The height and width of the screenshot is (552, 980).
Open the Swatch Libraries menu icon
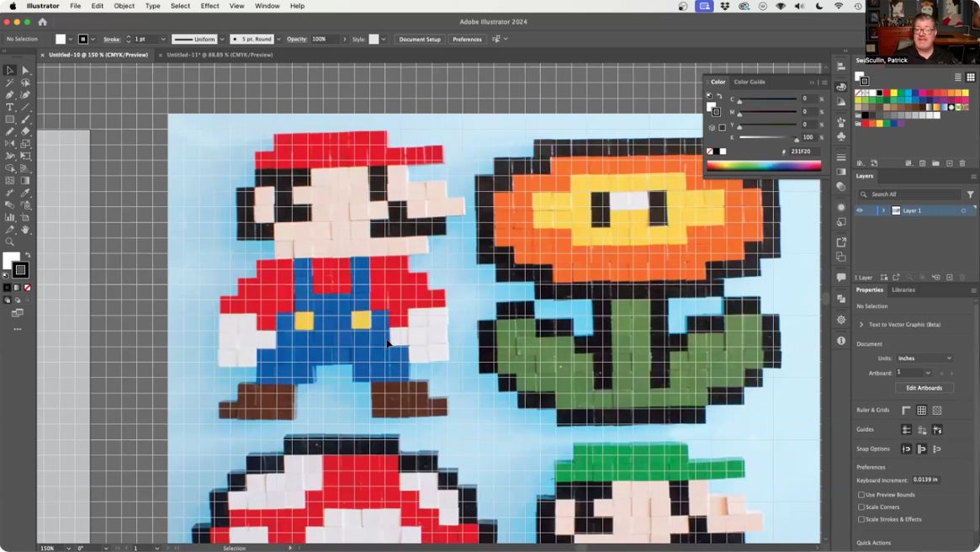click(x=861, y=163)
